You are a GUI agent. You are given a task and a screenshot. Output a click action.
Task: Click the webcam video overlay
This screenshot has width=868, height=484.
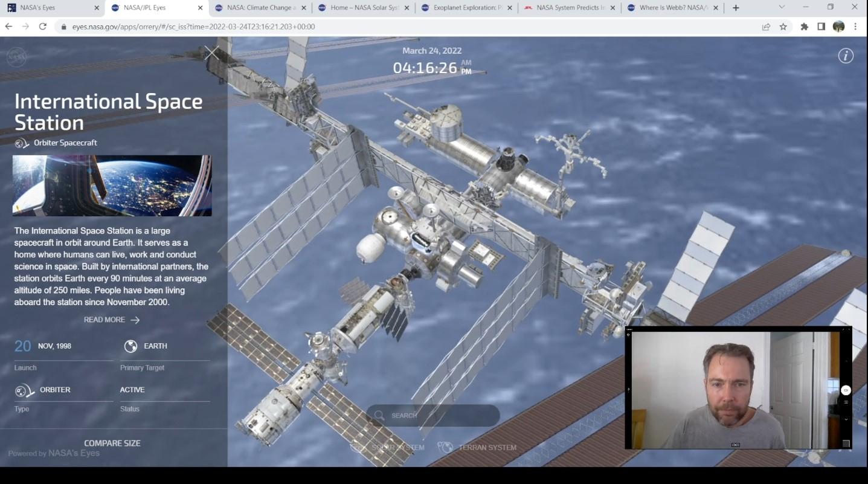738,389
